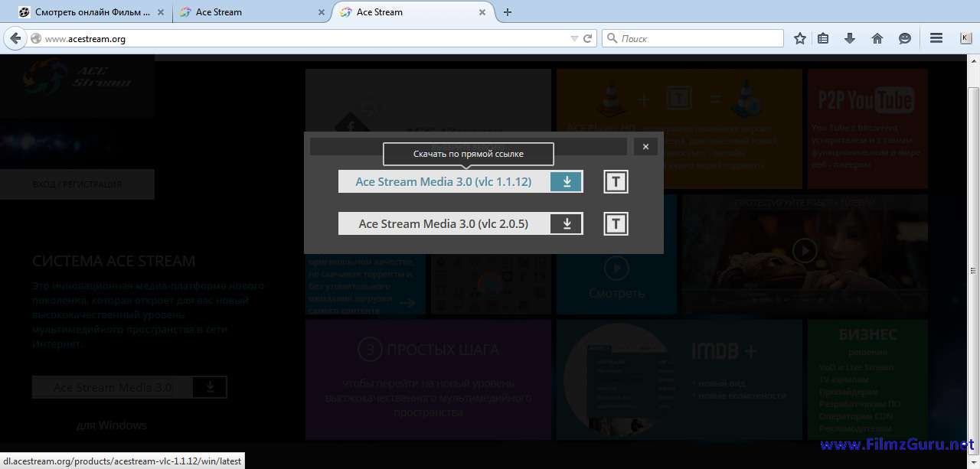Click the acestream.org address bar
This screenshot has height=469, width=980.
306,38
